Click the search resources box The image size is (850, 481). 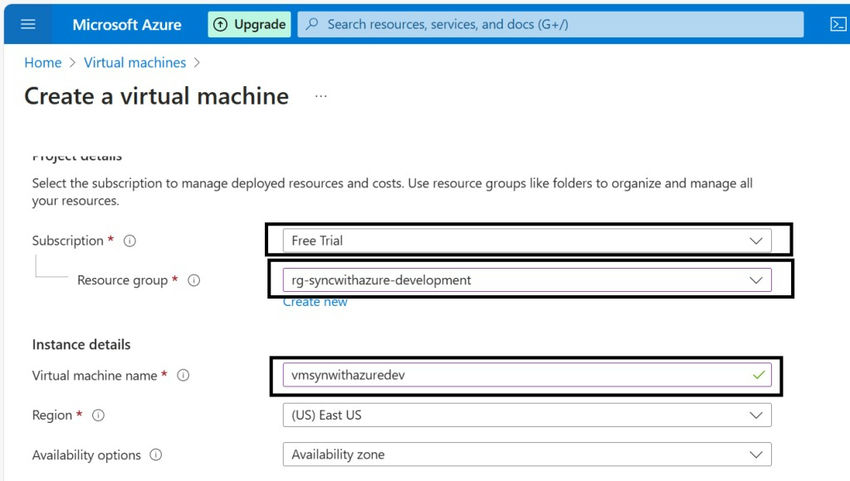pyautogui.click(x=560, y=24)
